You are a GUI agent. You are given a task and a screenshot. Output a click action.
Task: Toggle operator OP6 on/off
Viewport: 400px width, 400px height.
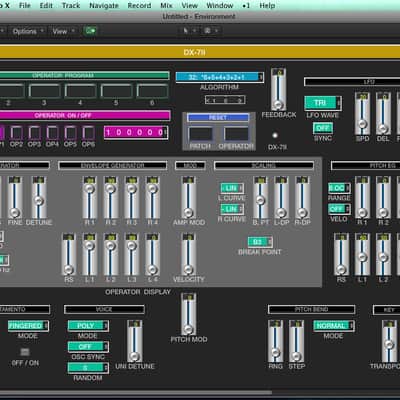click(88, 133)
